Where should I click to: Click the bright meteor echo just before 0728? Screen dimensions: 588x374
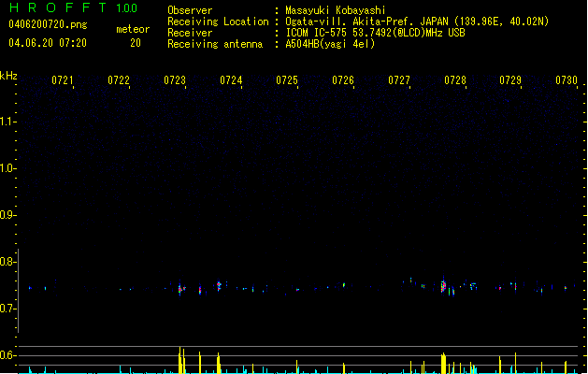click(444, 285)
